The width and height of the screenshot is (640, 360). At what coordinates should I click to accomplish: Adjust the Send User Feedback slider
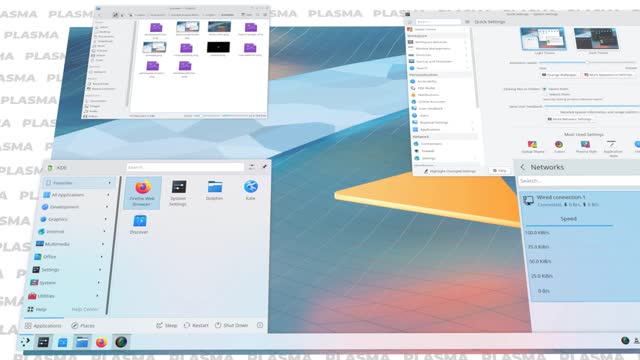click(592, 106)
